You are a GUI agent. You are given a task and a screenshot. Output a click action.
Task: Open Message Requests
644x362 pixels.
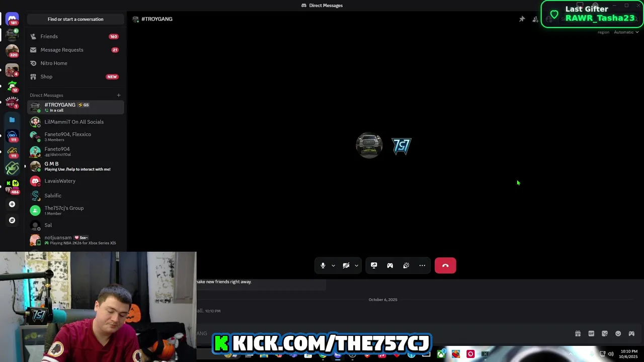[x=75, y=50]
